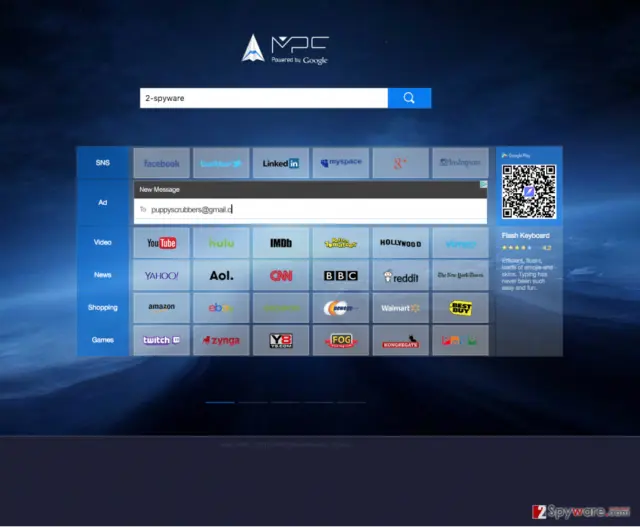Open the green logo Shopping tile

point(281,308)
